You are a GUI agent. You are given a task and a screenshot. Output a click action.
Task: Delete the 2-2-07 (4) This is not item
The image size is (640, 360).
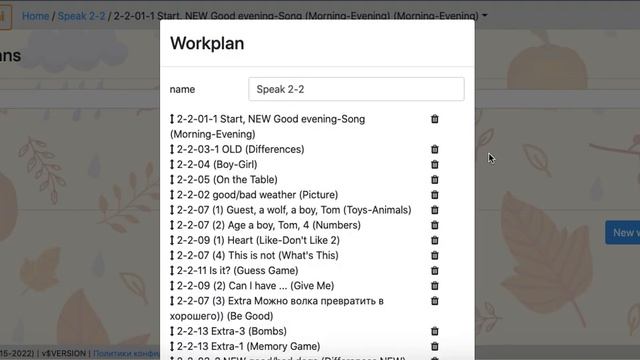tap(435, 255)
